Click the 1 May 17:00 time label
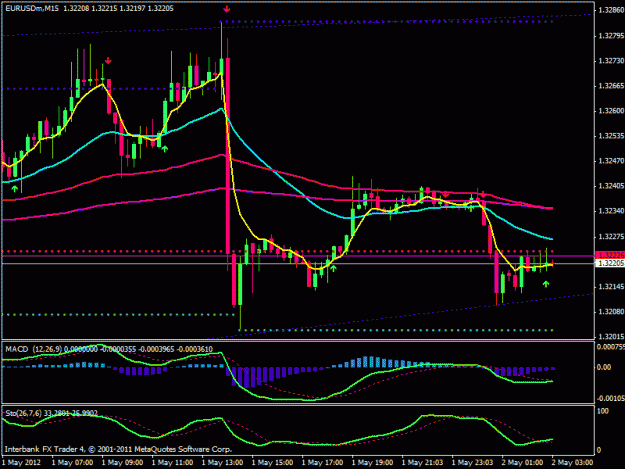 click(322, 463)
